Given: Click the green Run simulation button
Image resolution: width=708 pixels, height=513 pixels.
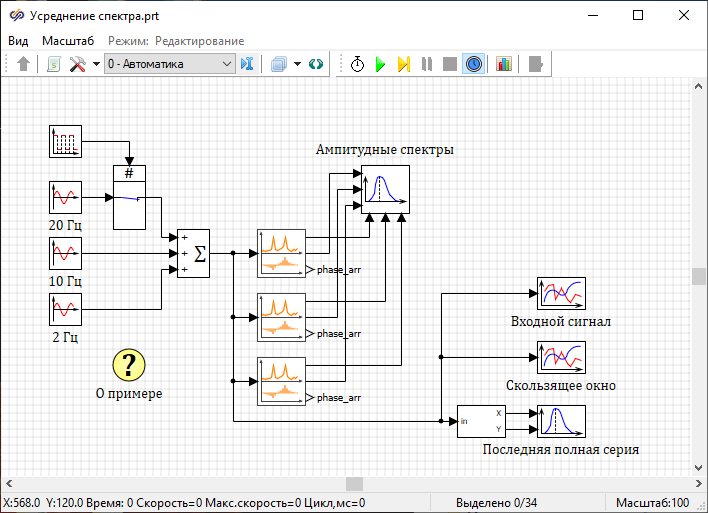Looking at the screenshot, I should [381, 64].
